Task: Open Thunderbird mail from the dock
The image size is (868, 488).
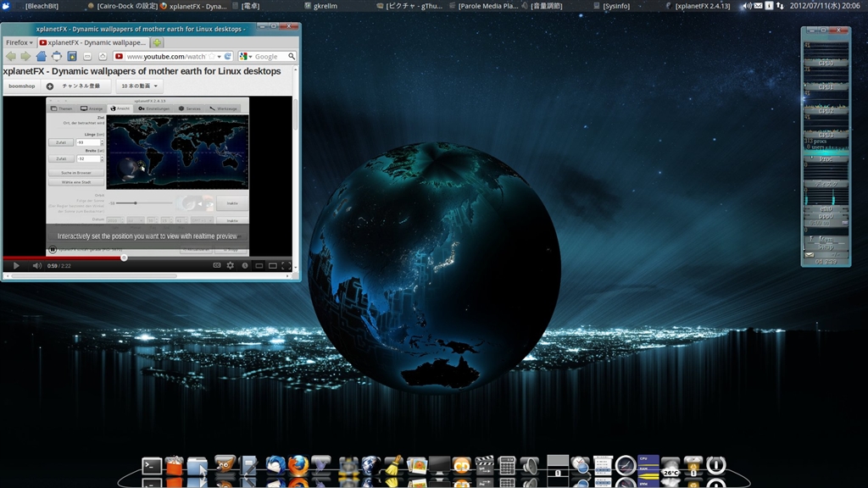Action: pos(275,465)
